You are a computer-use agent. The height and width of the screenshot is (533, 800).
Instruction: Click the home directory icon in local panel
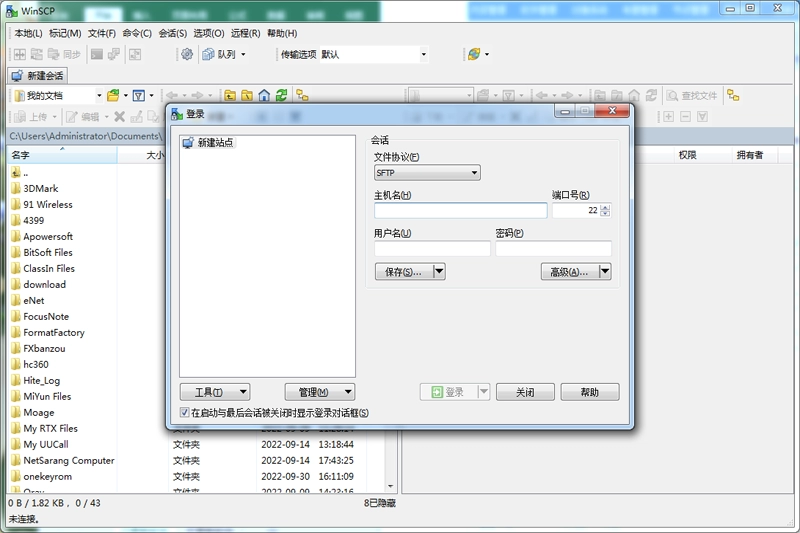(264, 95)
